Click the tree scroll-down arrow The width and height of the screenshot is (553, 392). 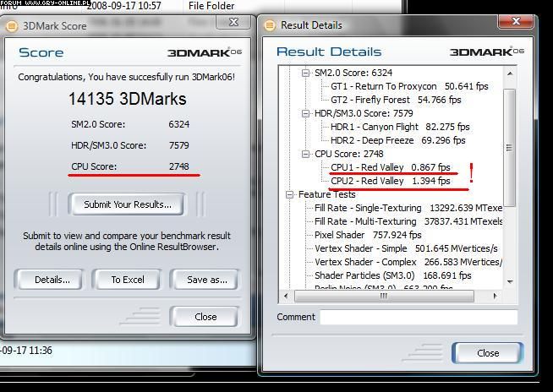pos(510,281)
